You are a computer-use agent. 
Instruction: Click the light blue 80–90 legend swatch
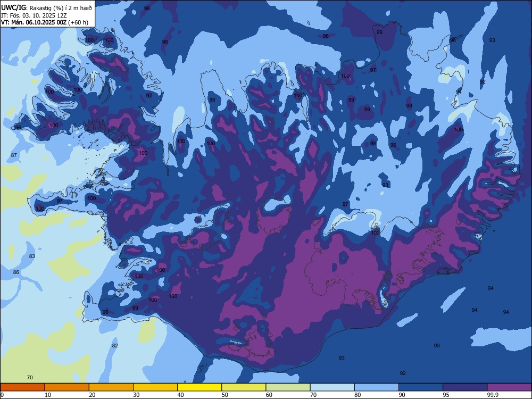(x=377, y=387)
